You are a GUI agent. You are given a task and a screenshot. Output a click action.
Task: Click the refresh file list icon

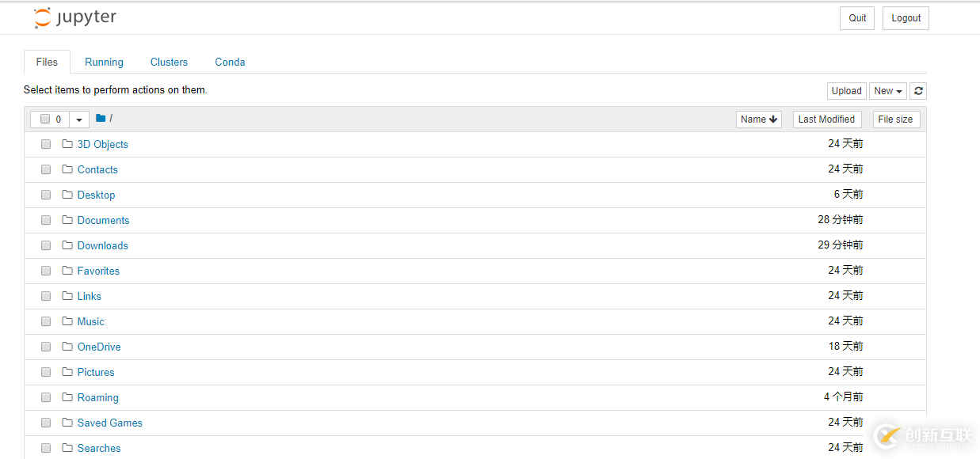point(918,91)
